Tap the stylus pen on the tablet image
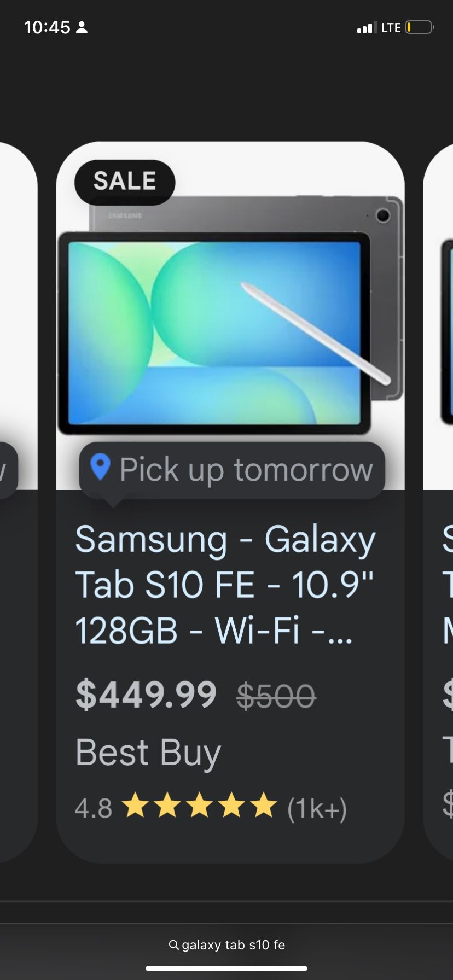Image resolution: width=453 pixels, height=980 pixels. point(316,333)
